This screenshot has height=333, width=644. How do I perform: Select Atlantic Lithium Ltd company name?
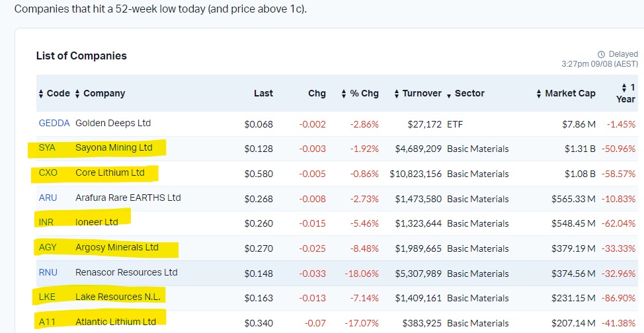pyautogui.click(x=116, y=322)
